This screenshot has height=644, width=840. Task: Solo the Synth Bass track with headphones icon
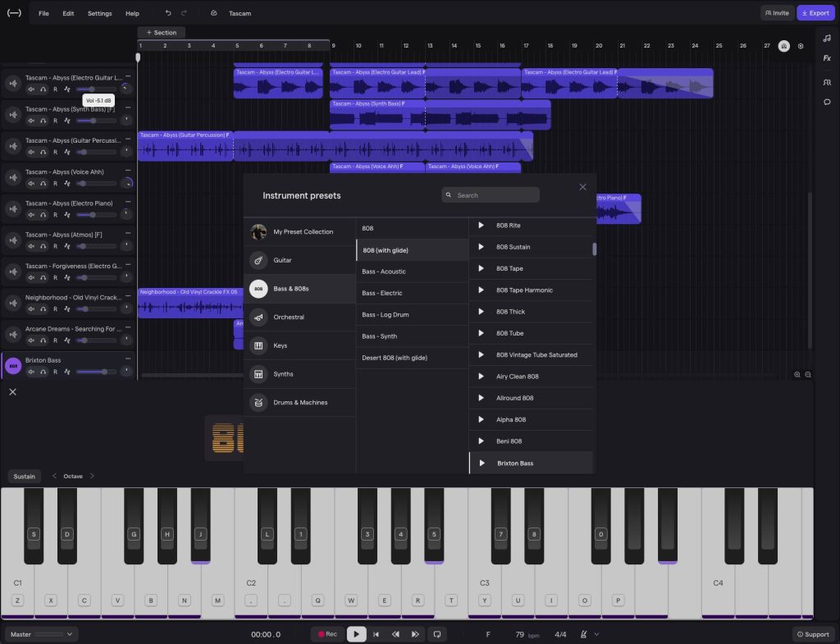[43, 121]
